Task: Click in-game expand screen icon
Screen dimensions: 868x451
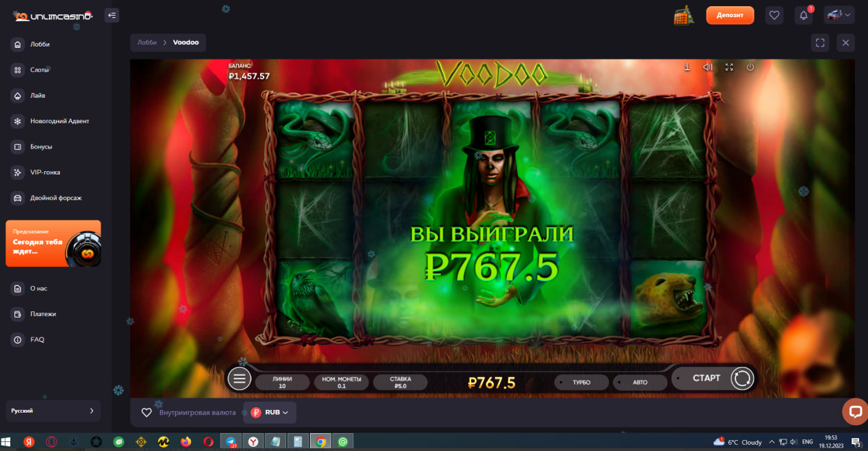Action: click(729, 67)
